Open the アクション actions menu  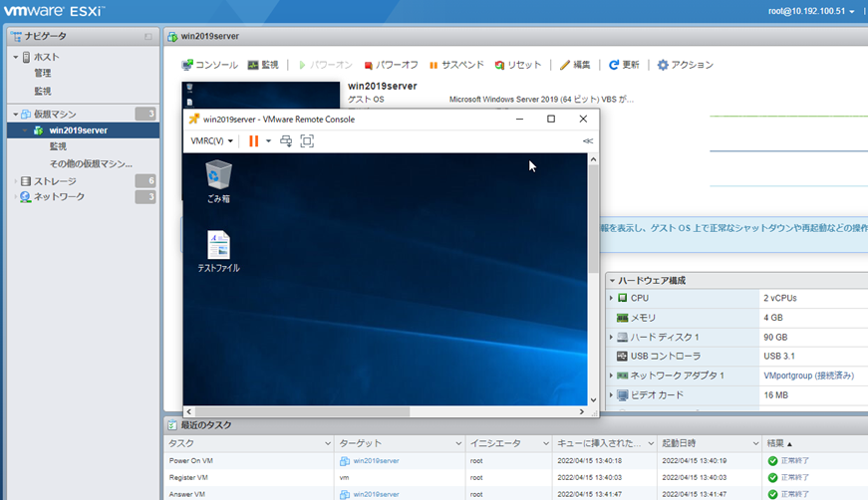point(686,65)
